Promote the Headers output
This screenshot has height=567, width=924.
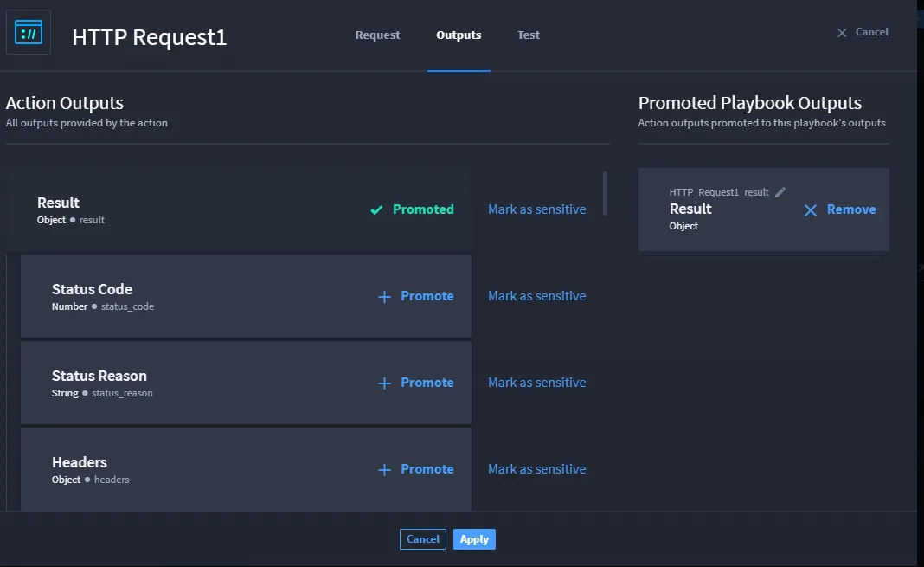coord(416,469)
